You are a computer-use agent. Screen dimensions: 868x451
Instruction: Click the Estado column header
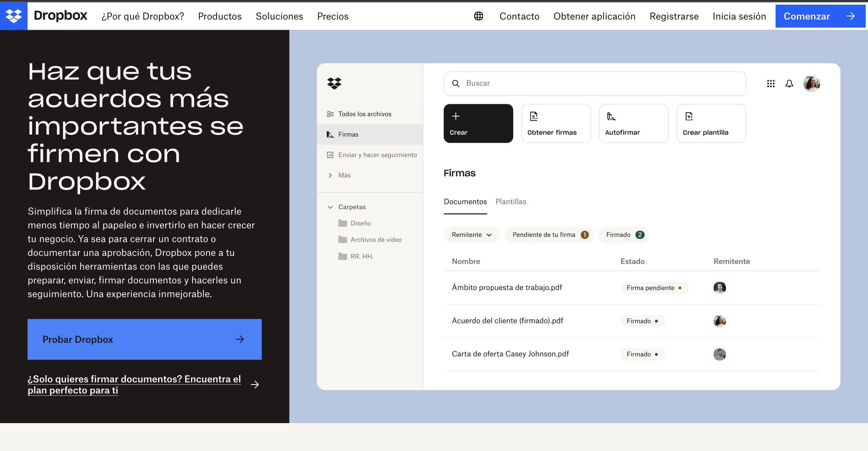632,261
